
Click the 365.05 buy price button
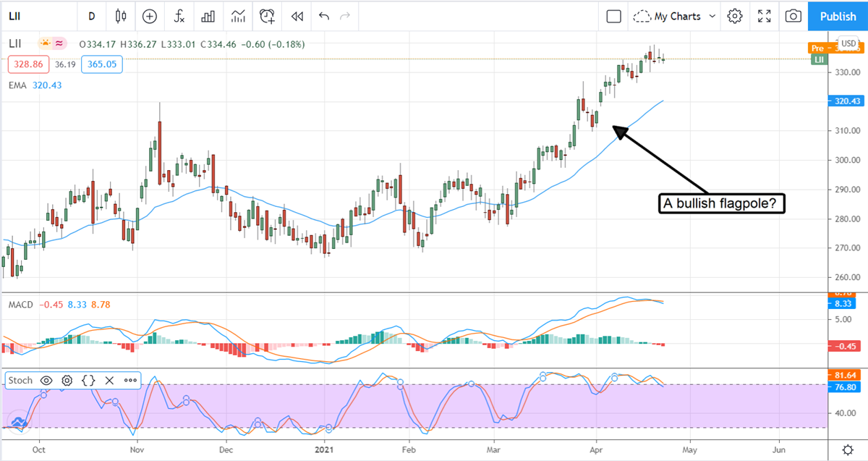[x=102, y=64]
